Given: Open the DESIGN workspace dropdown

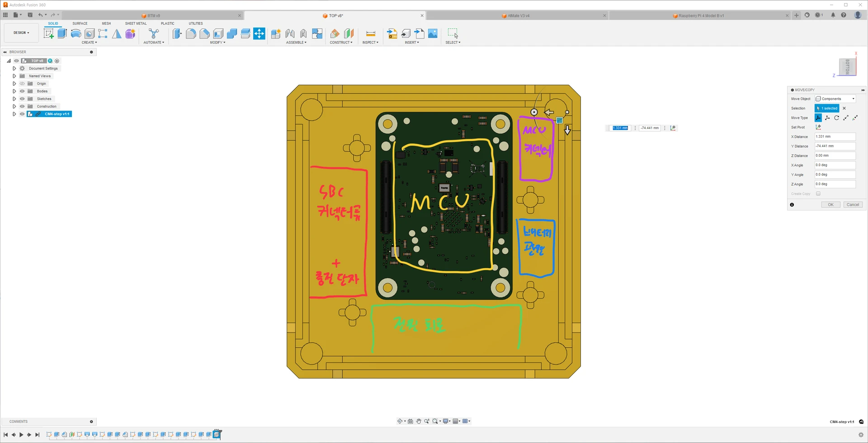Looking at the screenshot, I should click(x=21, y=33).
